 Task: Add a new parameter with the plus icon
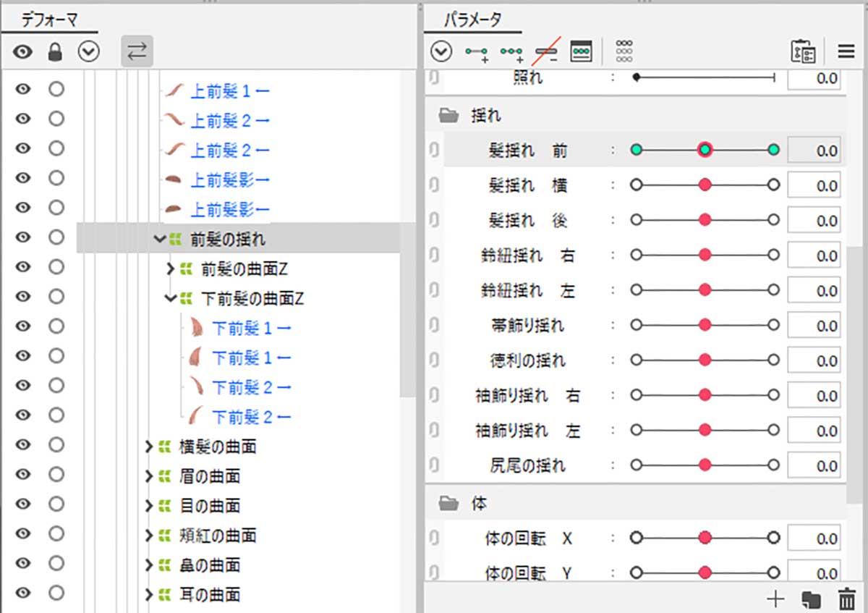[775, 599]
